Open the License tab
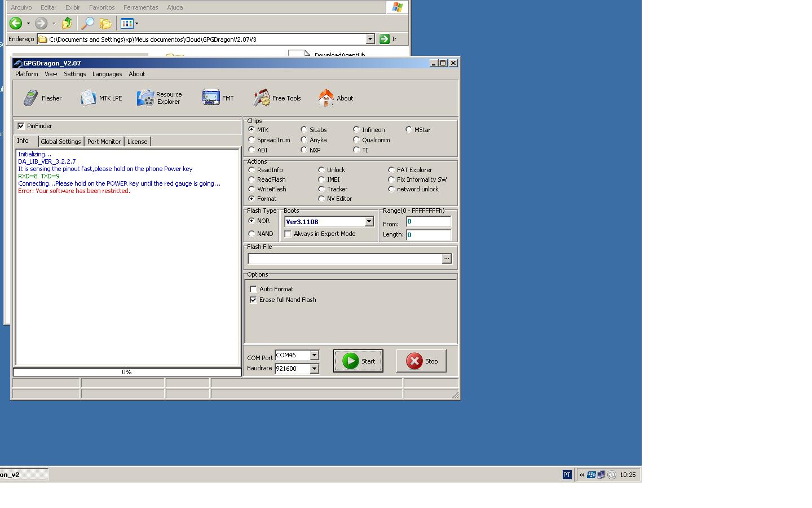 coord(137,142)
